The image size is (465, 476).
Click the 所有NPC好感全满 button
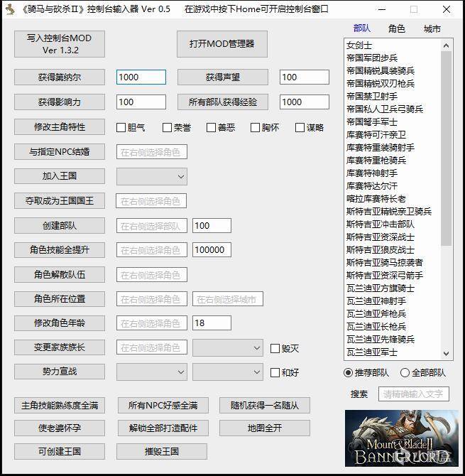tap(163, 406)
